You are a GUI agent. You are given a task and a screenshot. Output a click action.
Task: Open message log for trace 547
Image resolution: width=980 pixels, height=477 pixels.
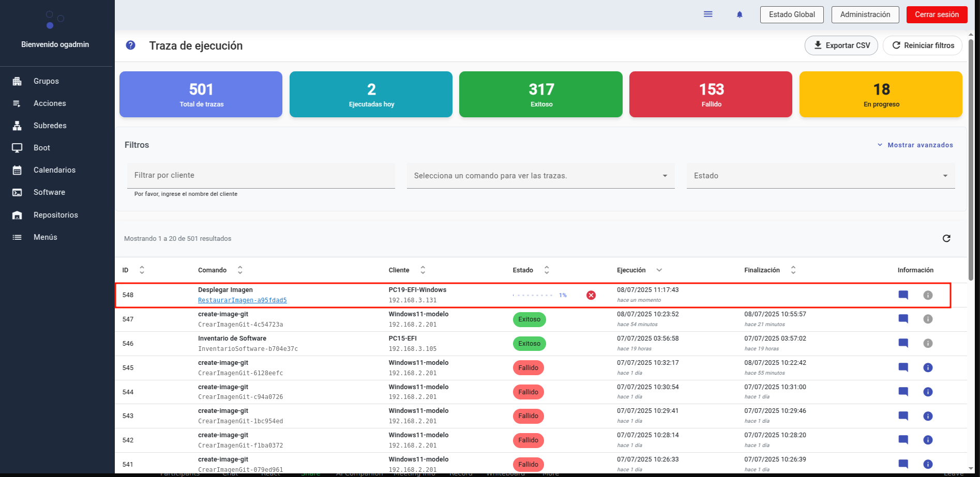click(903, 319)
